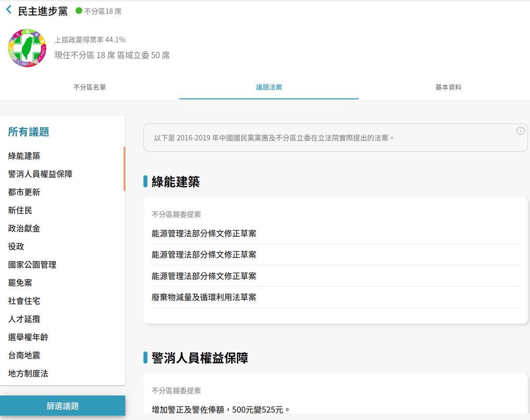Click the 民主進步黨 party title
530x420 pixels.
tap(43, 11)
